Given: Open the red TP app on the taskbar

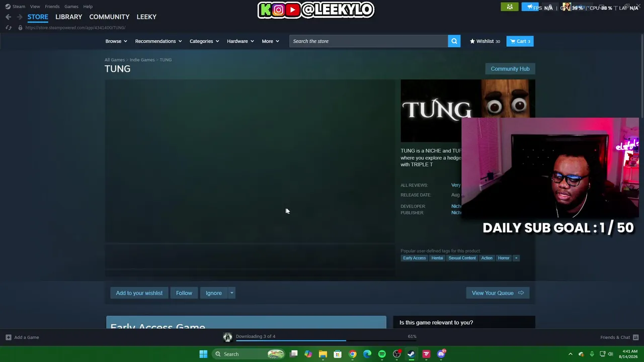Looking at the screenshot, I should [x=426, y=354].
